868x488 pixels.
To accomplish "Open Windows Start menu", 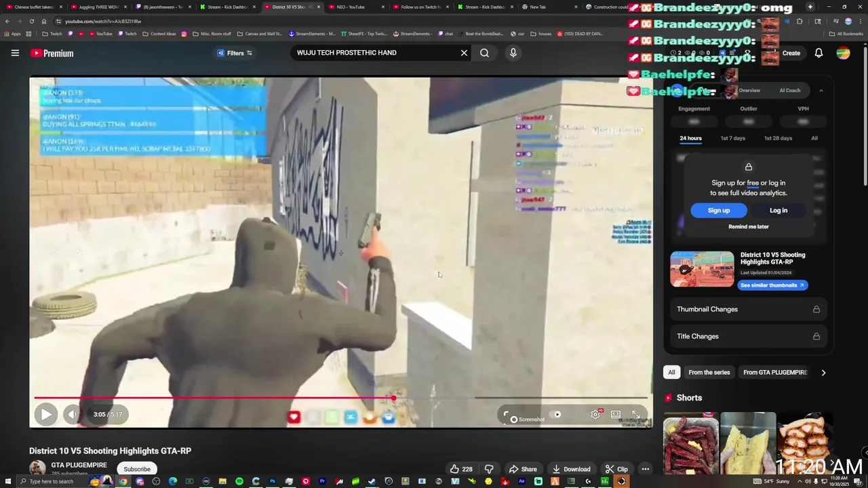I will (7, 481).
